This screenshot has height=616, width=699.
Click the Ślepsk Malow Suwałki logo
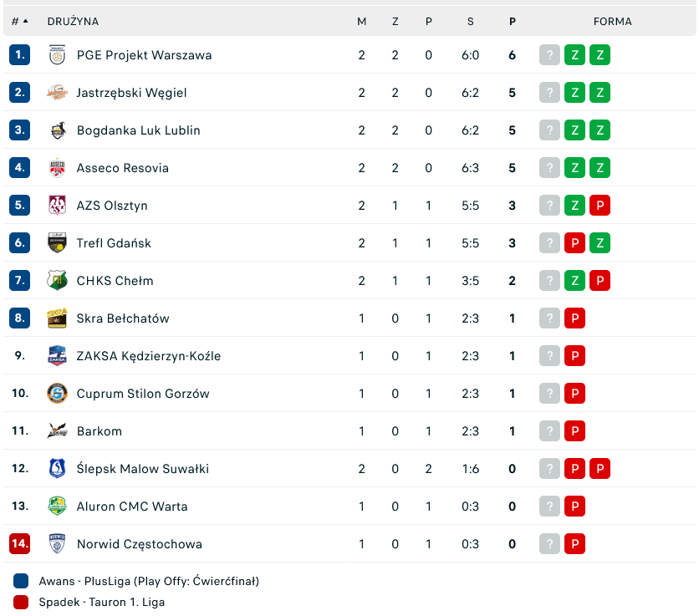coord(57,469)
